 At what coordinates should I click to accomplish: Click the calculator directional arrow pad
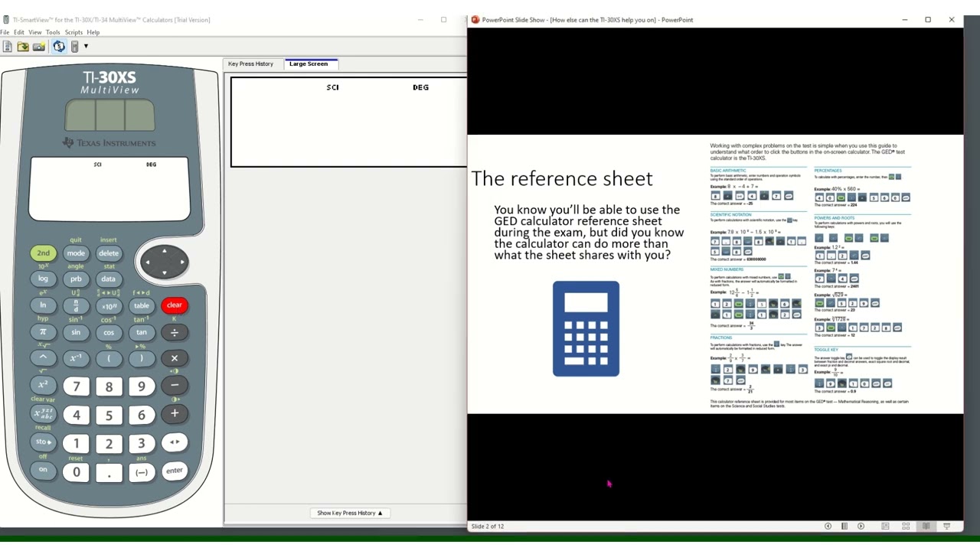(x=164, y=262)
